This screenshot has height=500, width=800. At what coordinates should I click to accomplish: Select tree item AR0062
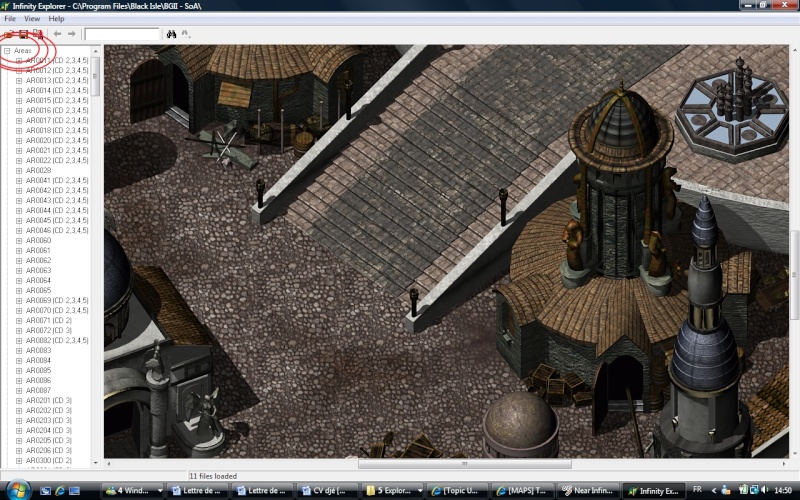point(38,260)
